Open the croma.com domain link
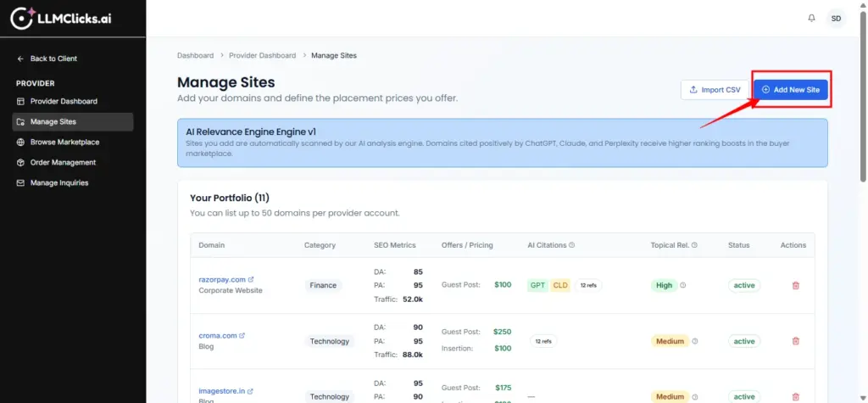The height and width of the screenshot is (403, 868). pos(215,335)
